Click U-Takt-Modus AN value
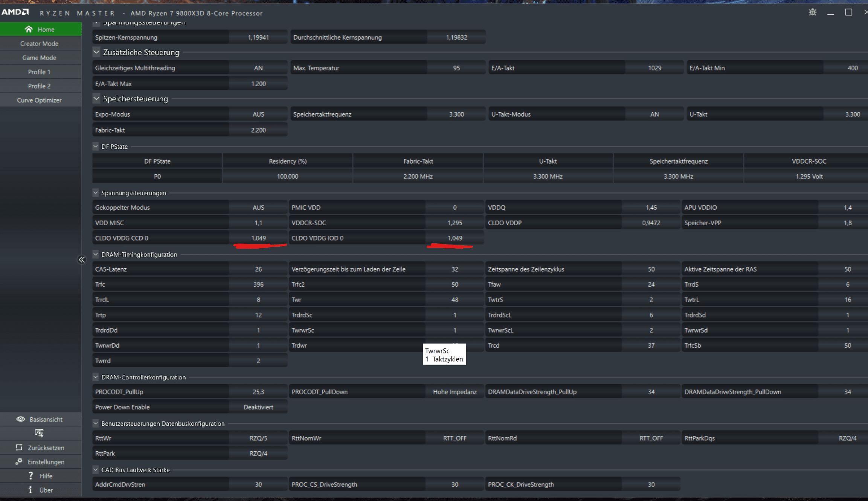The image size is (868, 501). (654, 114)
